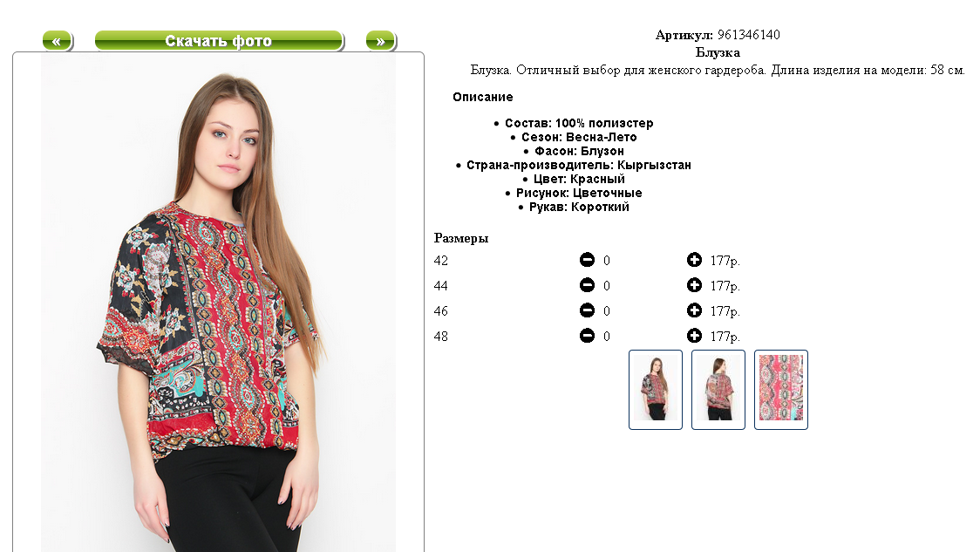This screenshot has height=552, width=980.
Task: Increase quantity for size 48
Action: pos(694,336)
